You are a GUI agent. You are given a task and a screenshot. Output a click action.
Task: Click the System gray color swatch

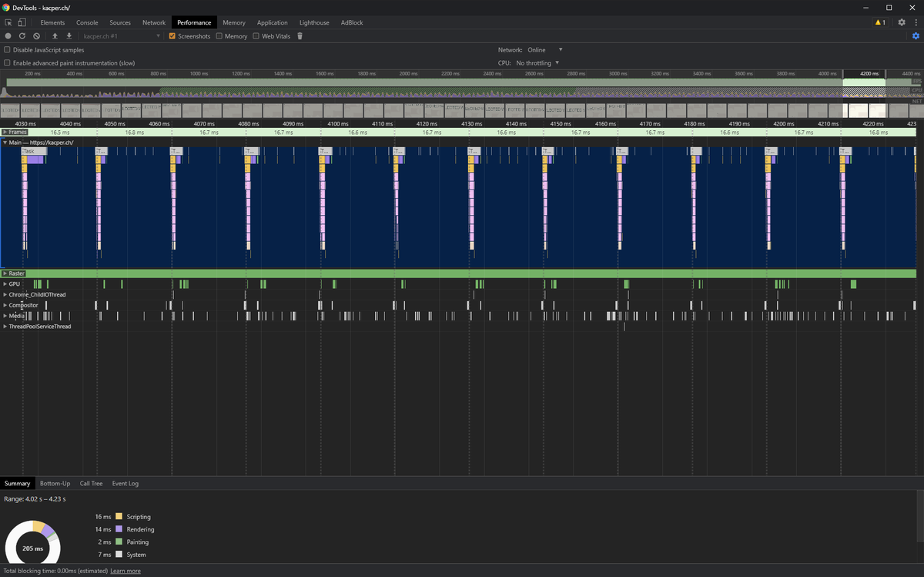click(x=119, y=555)
